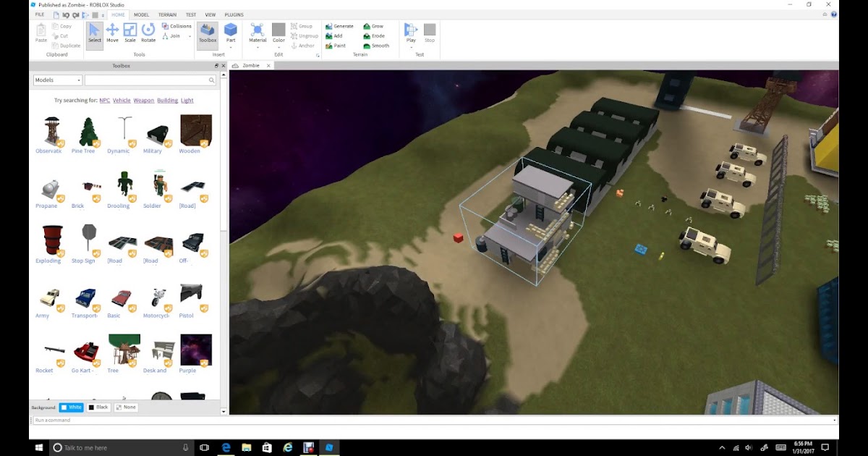Image resolution: width=868 pixels, height=456 pixels.
Task: Switch to the PLUGINS ribbon tab
Action: (x=234, y=14)
